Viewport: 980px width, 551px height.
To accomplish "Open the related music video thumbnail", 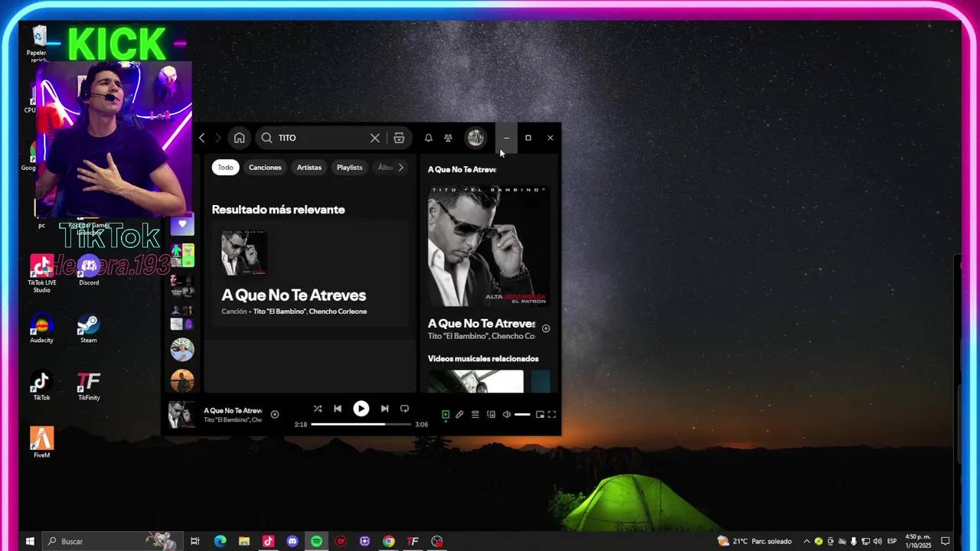I will click(x=475, y=381).
